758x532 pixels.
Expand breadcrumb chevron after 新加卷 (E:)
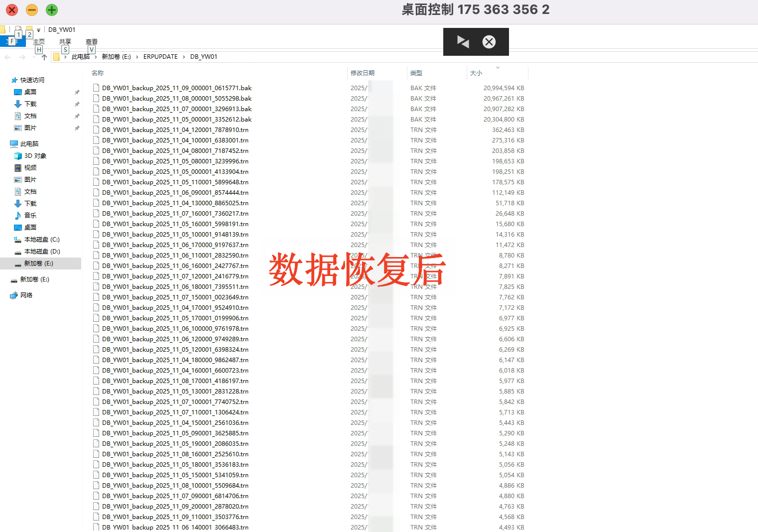click(x=137, y=57)
